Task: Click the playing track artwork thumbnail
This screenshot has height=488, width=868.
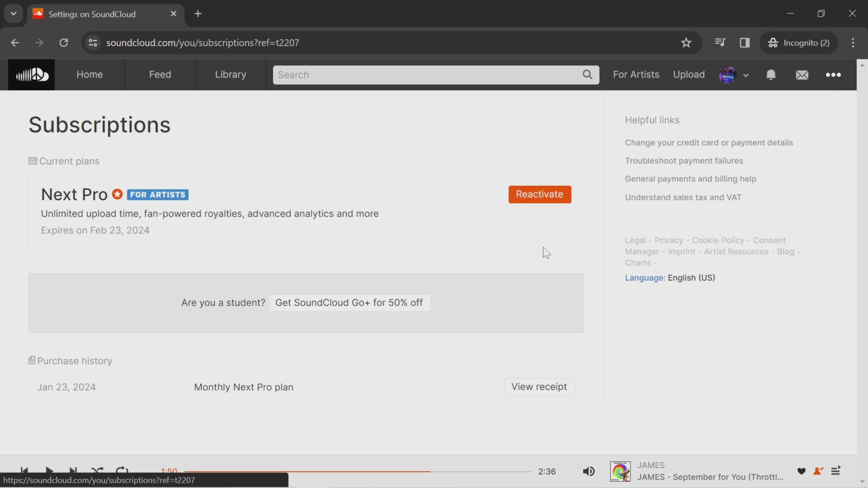Action: click(x=620, y=471)
